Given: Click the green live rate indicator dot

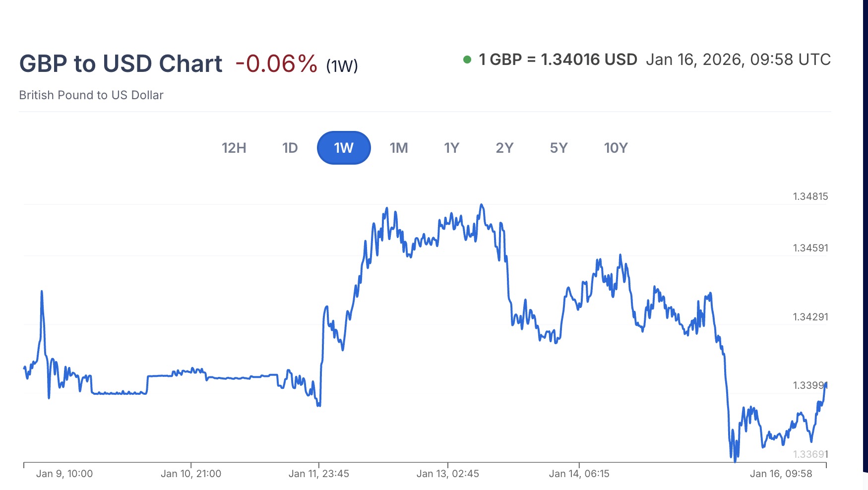Looking at the screenshot, I should (x=467, y=60).
